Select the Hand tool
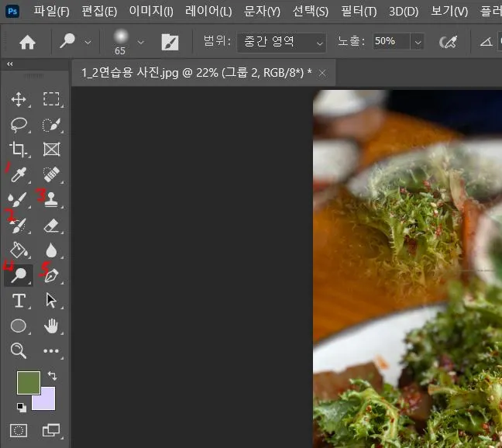Image resolution: width=502 pixels, height=448 pixels. tap(51, 326)
